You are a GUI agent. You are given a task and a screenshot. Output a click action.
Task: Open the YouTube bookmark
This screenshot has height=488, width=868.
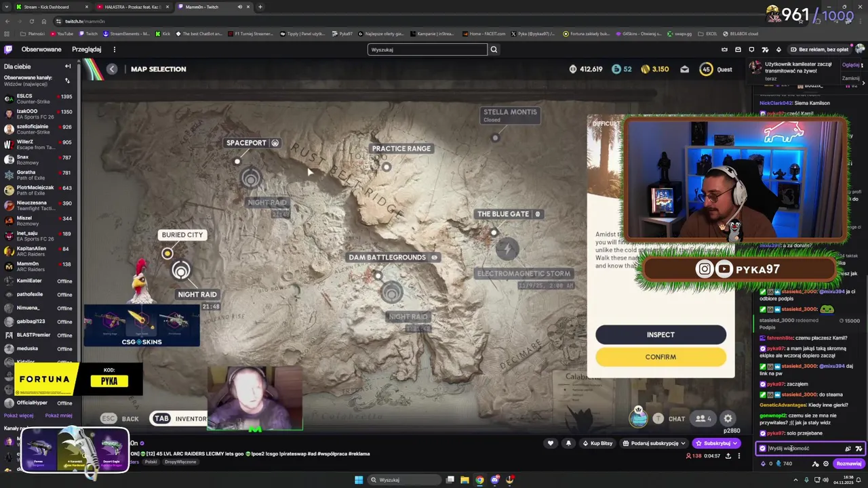click(61, 34)
